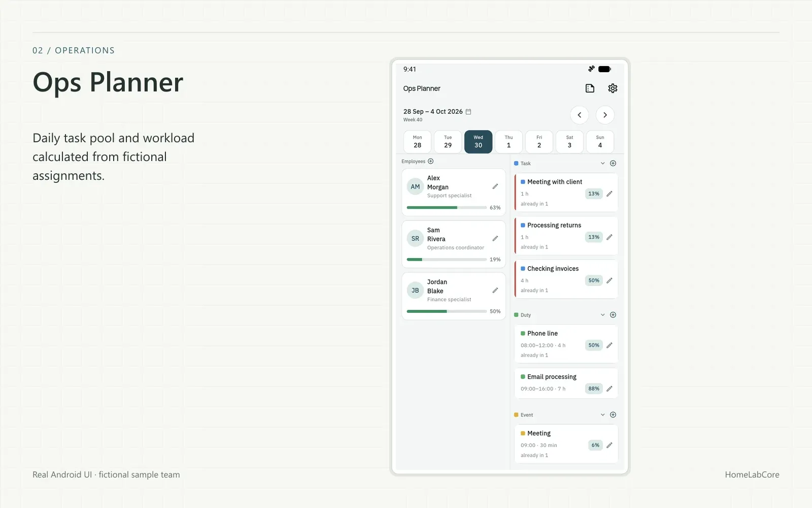Edit Meeting with client task
The width and height of the screenshot is (812, 508).
pyautogui.click(x=610, y=194)
